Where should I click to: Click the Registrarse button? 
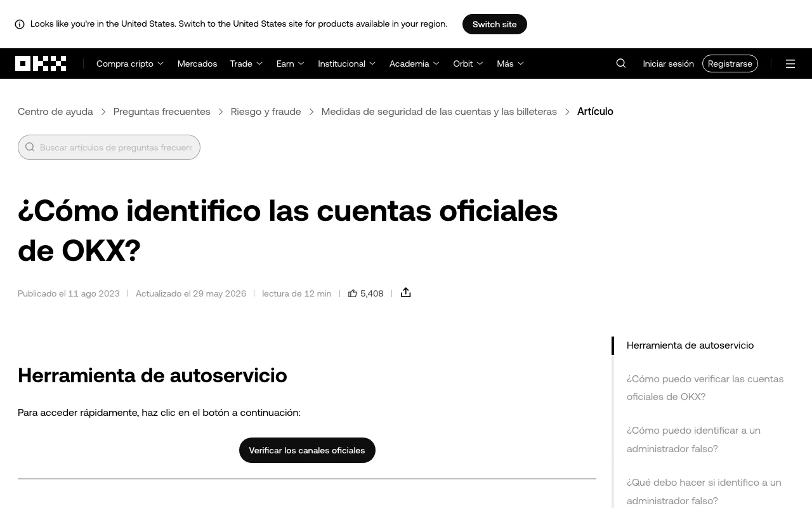coord(730,63)
